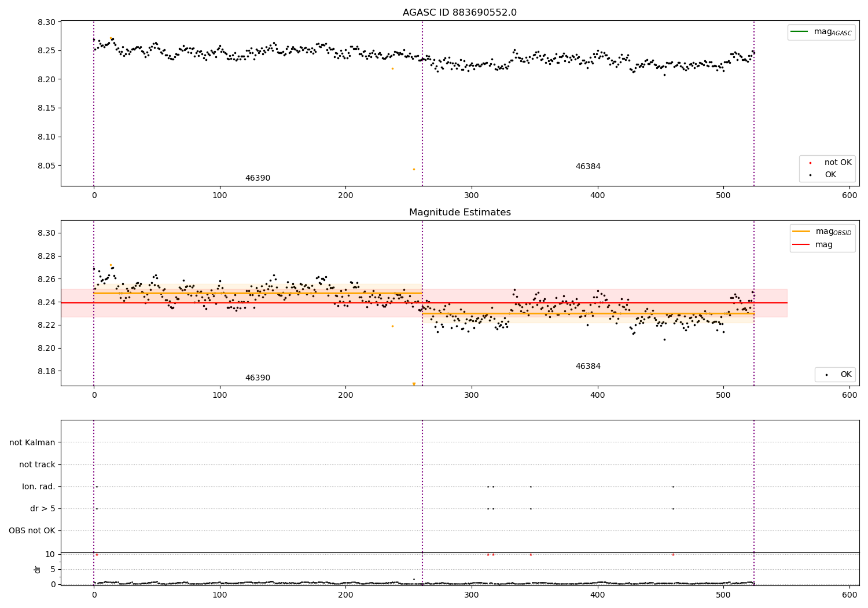Select the green mag AGASC legend entry

[x=821, y=32]
